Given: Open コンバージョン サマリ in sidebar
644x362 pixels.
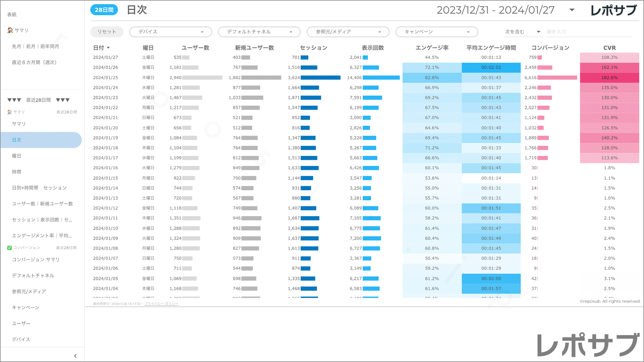Looking at the screenshot, I should pos(36,259).
